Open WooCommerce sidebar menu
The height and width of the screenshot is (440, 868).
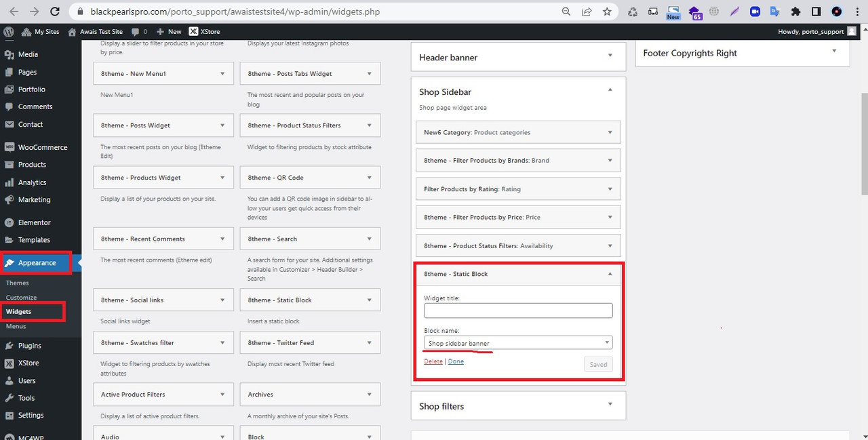pyautogui.click(x=41, y=147)
